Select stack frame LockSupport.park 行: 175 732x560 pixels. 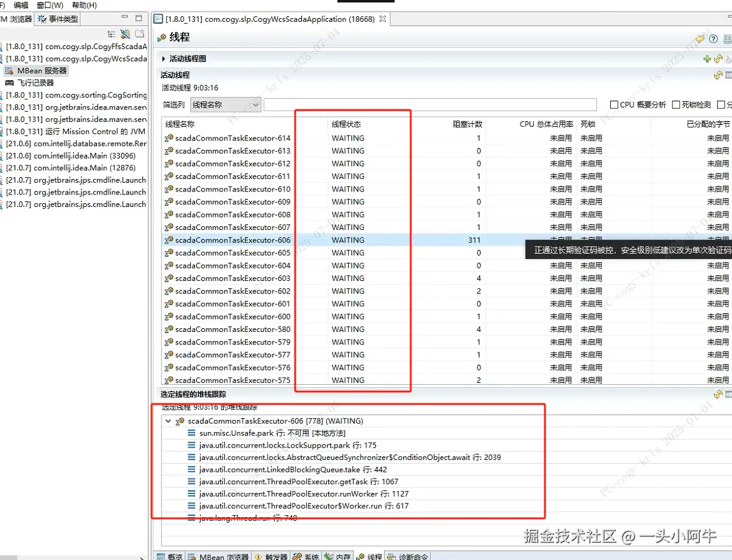288,445
